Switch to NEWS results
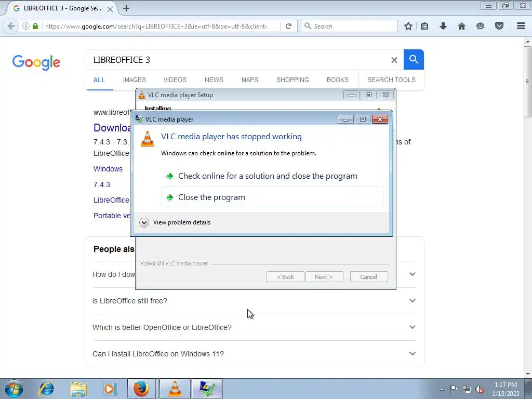This screenshot has height=399, width=532. [214, 80]
